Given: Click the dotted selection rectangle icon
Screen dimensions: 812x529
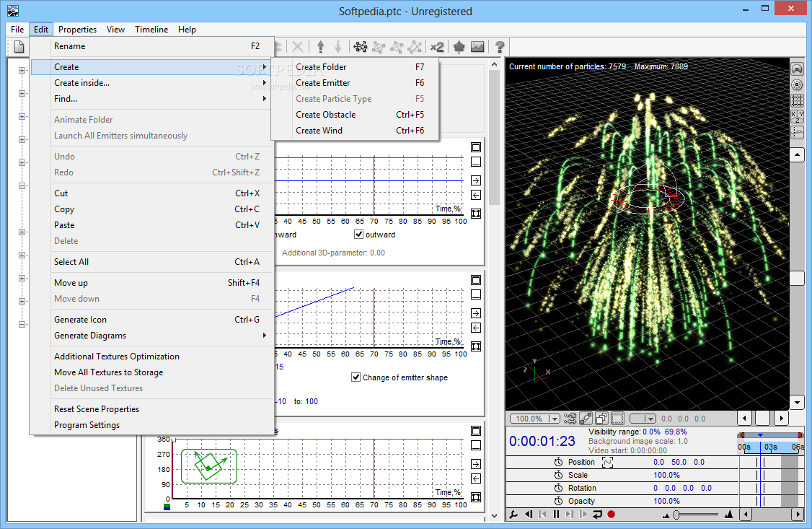Looking at the screenshot, I should click(x=618, y=419).
